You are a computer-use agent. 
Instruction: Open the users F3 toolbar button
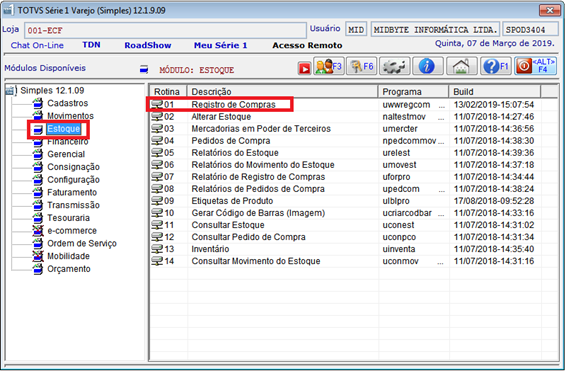tap(328, 66)
